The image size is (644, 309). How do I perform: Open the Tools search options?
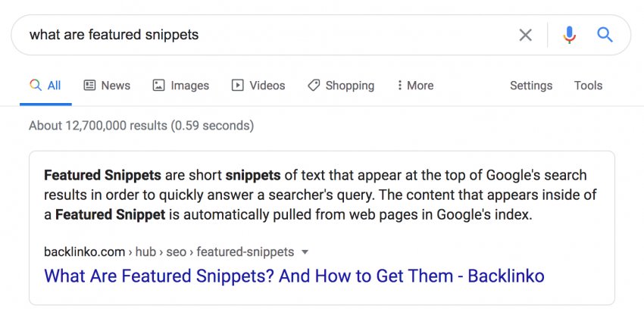click(x=588, y=86)
